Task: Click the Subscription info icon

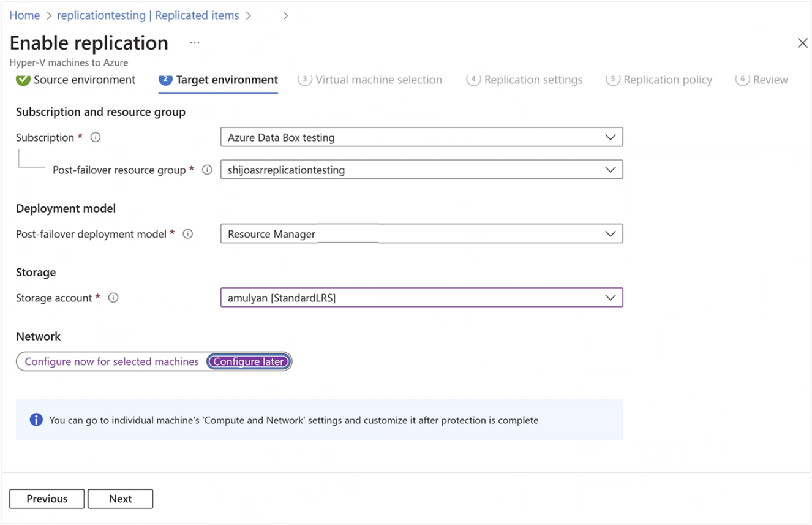Action: (96, 137)
